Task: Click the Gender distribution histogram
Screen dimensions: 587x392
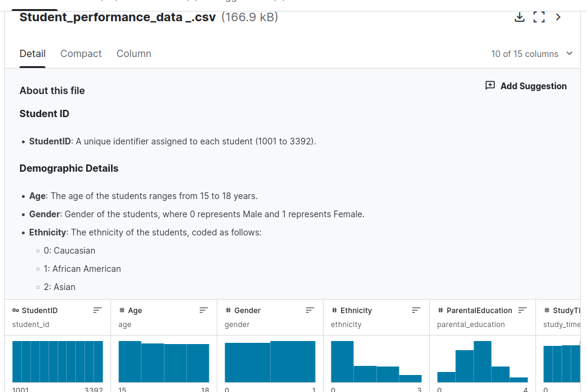Action: 270,362
